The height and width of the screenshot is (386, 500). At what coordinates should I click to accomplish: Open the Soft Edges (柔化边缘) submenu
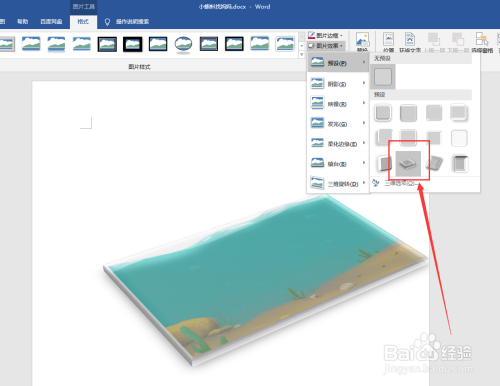(338, 144)
